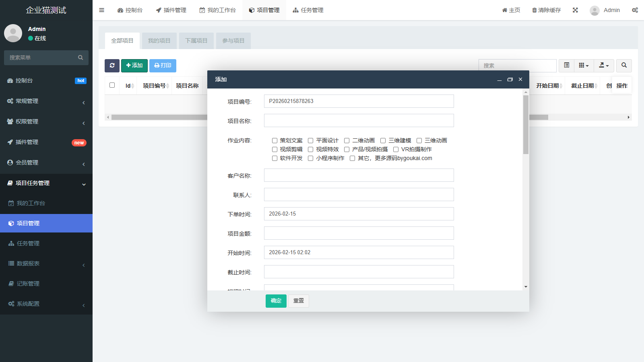Viewport: 644px width, 362px height.
Task: Enable the 视频特效 checkbox
Action: coord(311,149)
